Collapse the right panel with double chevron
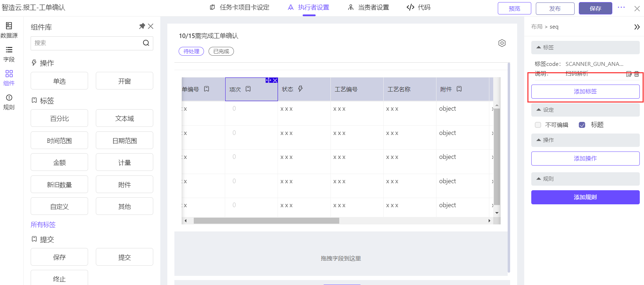The height and width of the screenshot is (285, 644). tap(637, 27)
